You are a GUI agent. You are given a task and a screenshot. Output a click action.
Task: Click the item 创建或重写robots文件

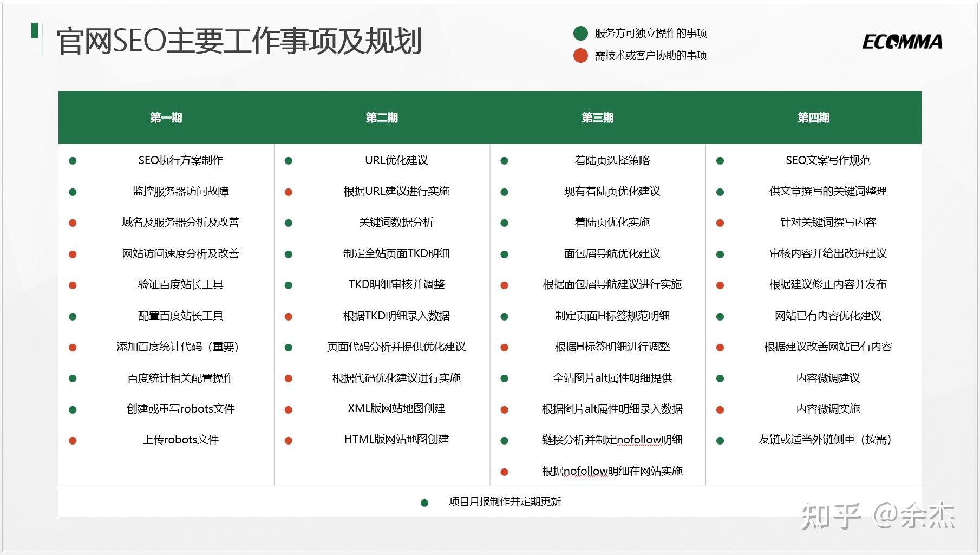(181, 409)
